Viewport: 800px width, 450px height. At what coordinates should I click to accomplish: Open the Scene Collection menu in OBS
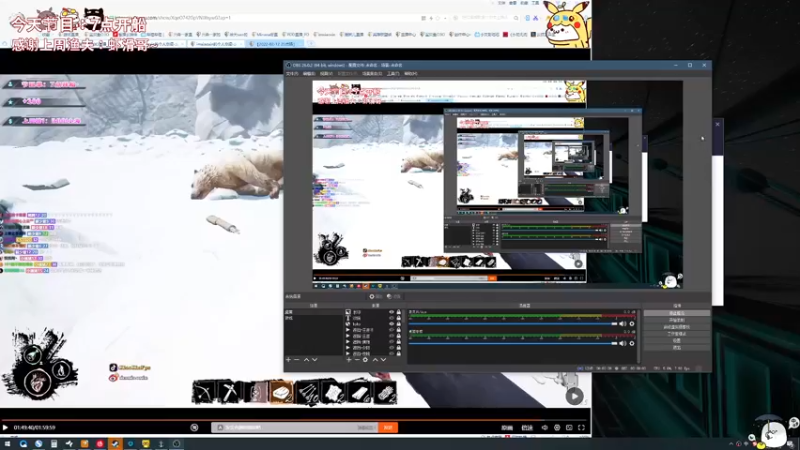pyautogui.click(x=372, y=73)
